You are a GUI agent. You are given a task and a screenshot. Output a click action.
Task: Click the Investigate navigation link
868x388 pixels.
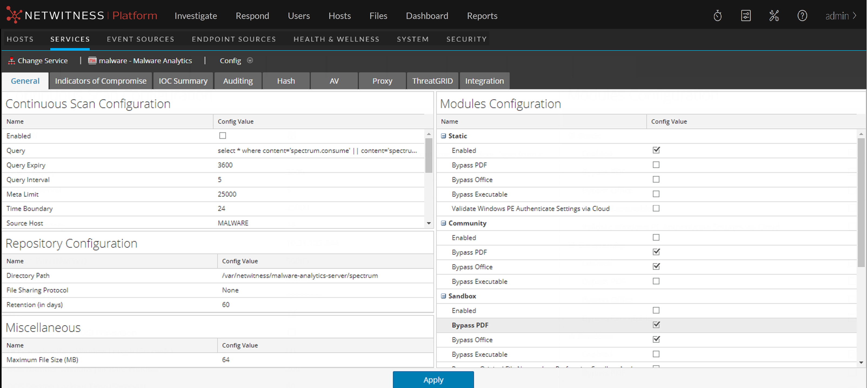(x=195, y=16)
